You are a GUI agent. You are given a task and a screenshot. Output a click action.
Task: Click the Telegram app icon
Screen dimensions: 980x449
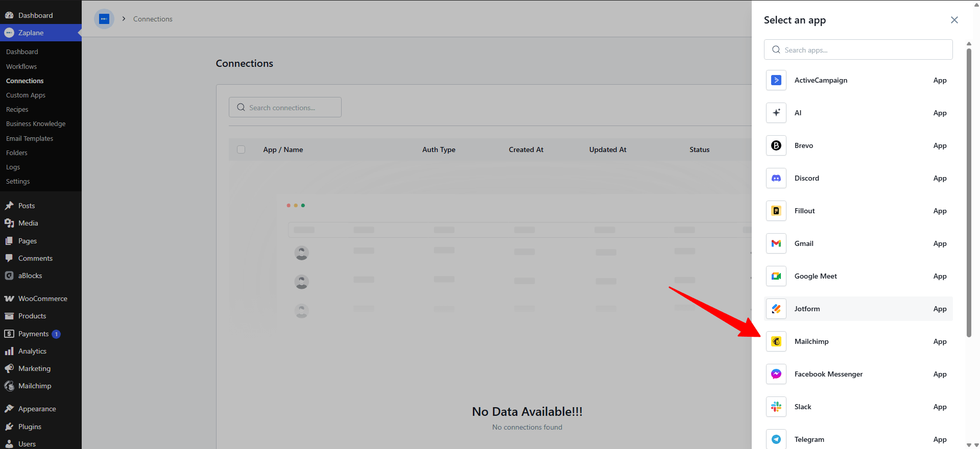[x=776, y=439]
